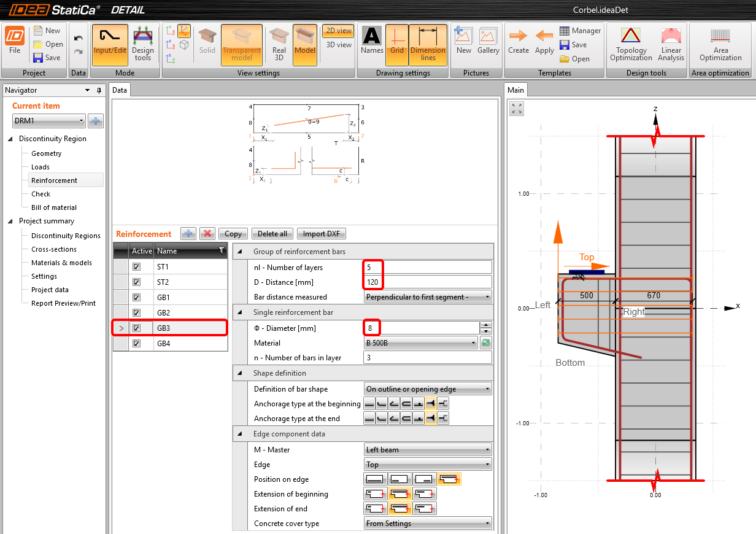Open the Area Optimization tool
756x534 pixels.
point(720,44)
